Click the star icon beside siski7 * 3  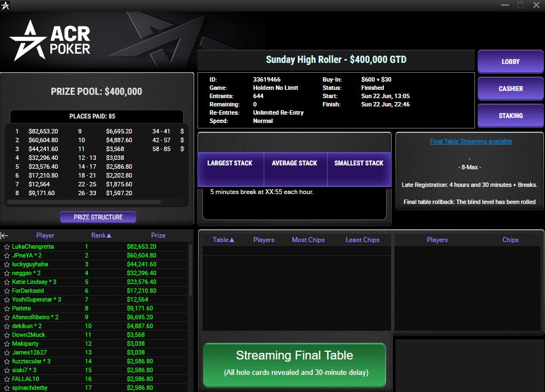(x=7, y=370)
